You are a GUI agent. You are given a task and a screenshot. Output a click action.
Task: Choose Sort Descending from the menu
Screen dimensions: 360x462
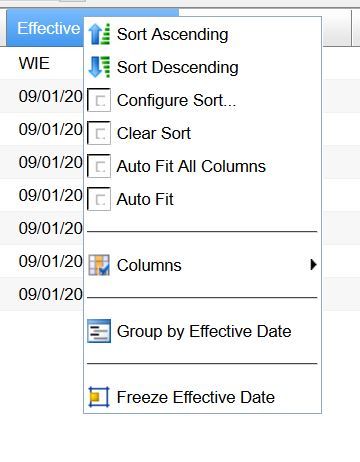(178, 67)
